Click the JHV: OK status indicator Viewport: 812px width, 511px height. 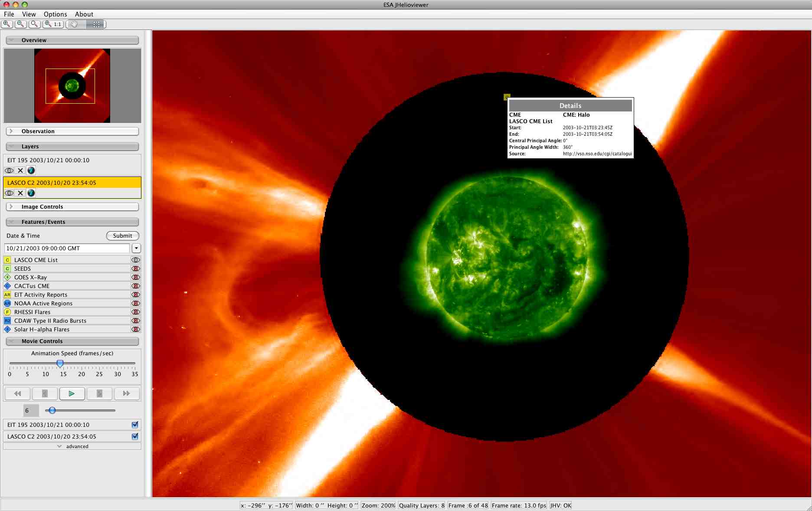tap(560, 505)
